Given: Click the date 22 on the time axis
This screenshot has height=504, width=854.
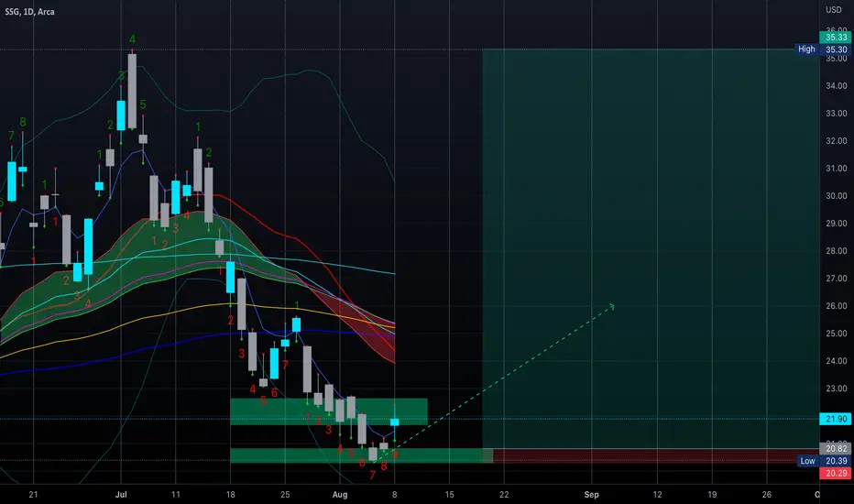Looking at the screenshot, I should click(504, 494).
